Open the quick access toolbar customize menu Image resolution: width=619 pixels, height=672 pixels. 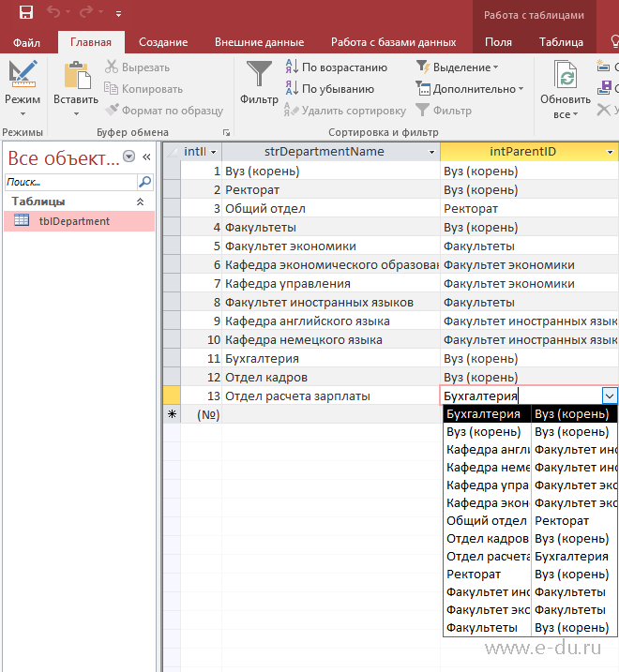point(118,14)
